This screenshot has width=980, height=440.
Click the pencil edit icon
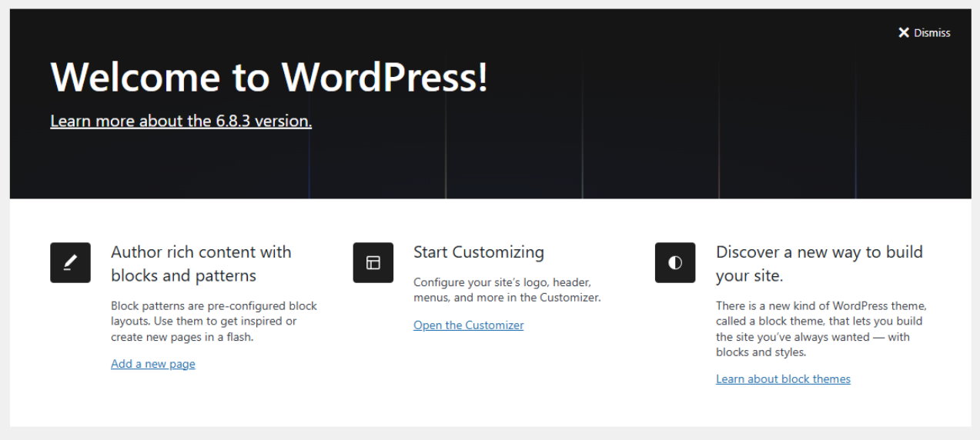coord(70,262)
